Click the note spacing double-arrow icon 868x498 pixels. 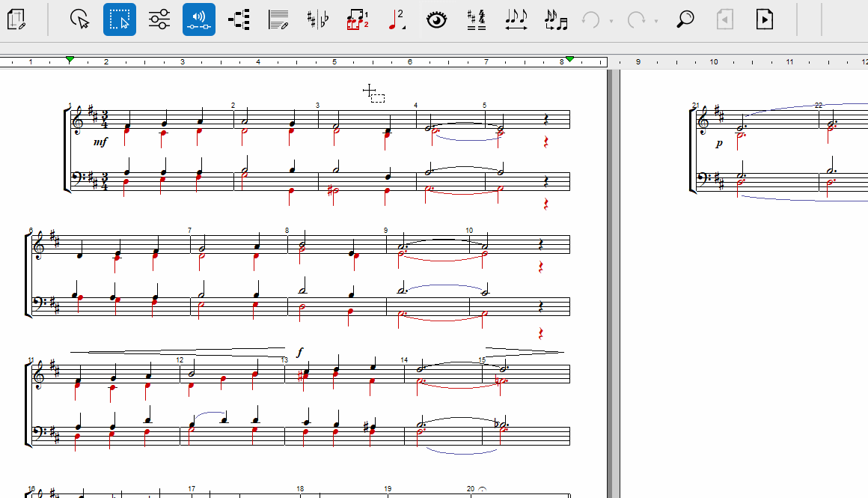click(516, 19)
